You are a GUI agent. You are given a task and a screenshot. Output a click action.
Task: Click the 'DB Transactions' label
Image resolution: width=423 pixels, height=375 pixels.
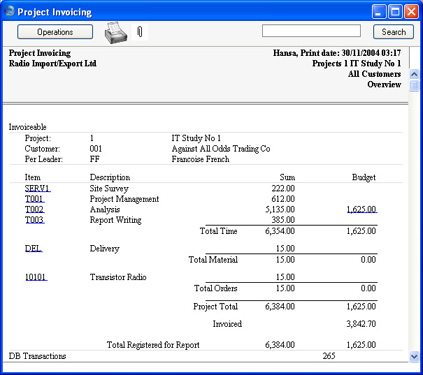[37, 356]
